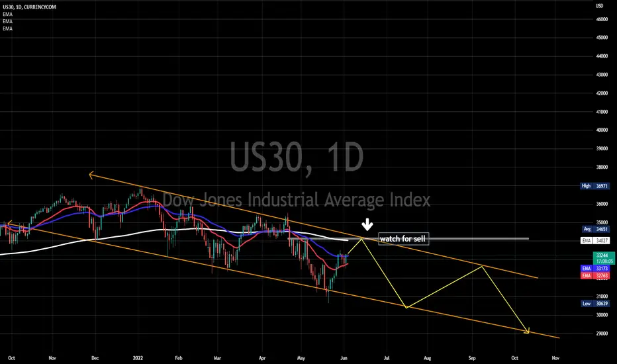Click the 42000 price axis tick
The height and width of the screenshot is (364, 617).
(602, 93)
